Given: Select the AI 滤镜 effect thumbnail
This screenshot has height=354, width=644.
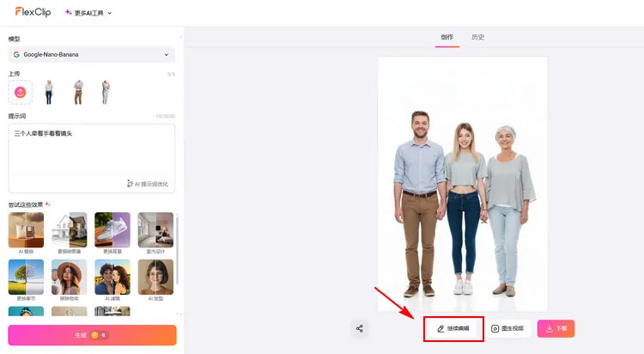Looking at the screenshot, I should click(x=112, y=278).
